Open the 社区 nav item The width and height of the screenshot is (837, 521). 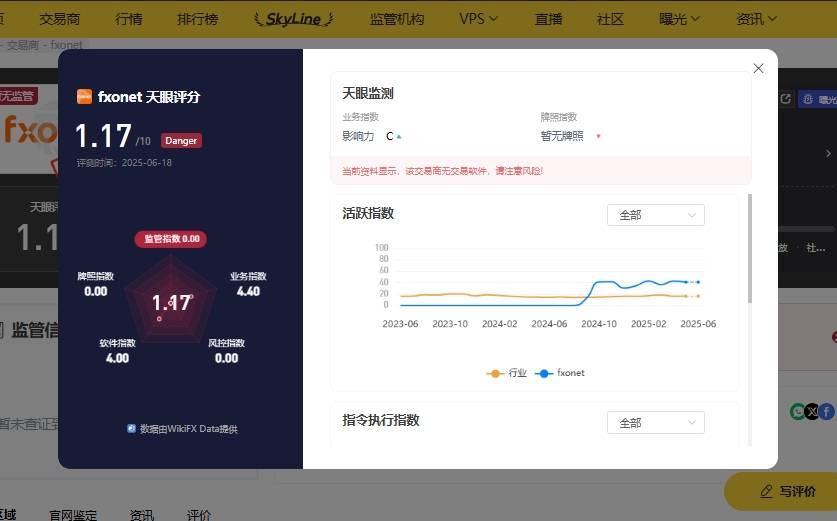pos(610,19)
